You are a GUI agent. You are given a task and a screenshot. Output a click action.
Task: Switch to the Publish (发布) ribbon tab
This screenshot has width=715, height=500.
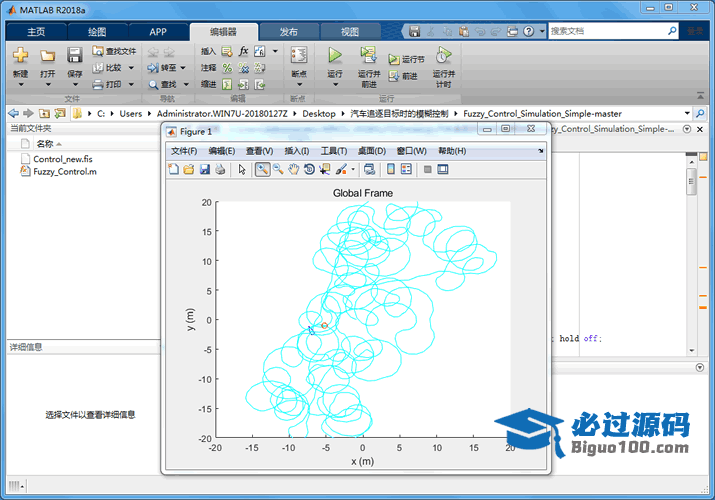click(288, 31)
